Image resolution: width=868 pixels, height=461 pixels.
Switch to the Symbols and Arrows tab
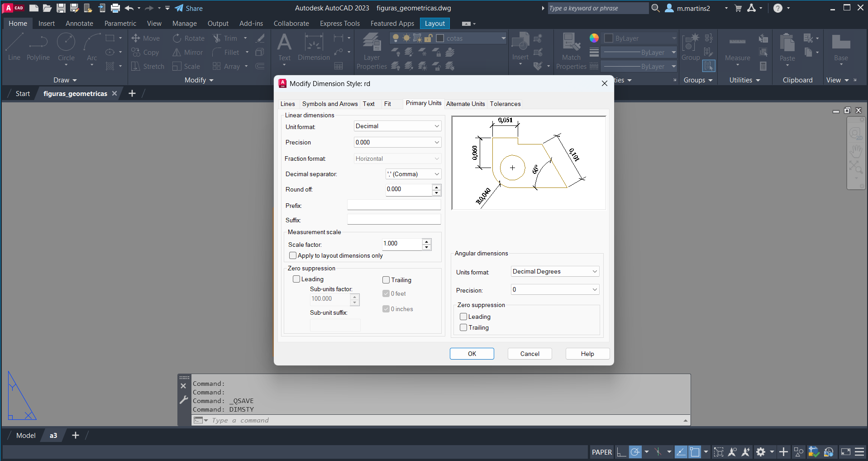point(329,104)
